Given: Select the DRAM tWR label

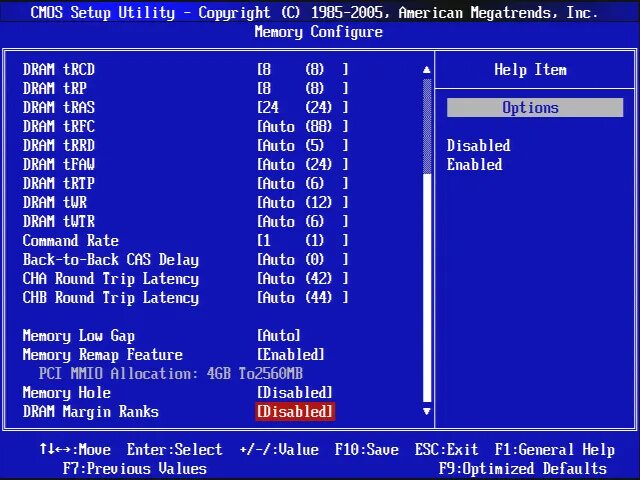Looking at the screenshot, I should click(x=55, y=202).
